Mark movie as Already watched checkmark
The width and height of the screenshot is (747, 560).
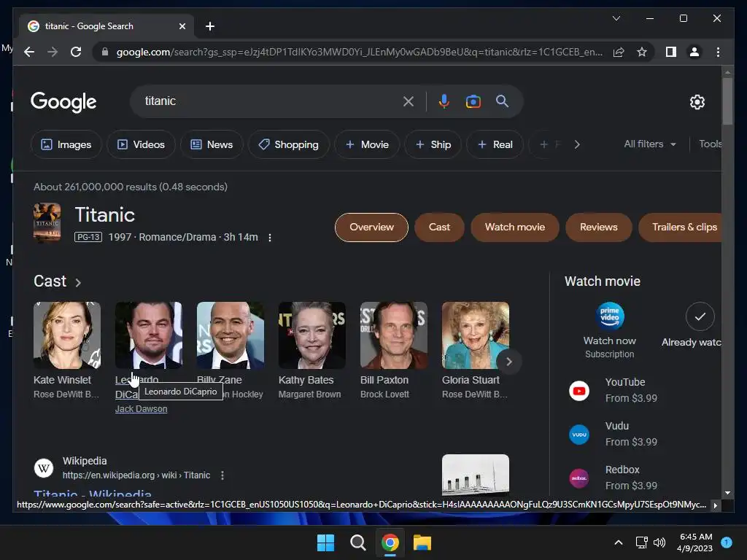(700, 316)
